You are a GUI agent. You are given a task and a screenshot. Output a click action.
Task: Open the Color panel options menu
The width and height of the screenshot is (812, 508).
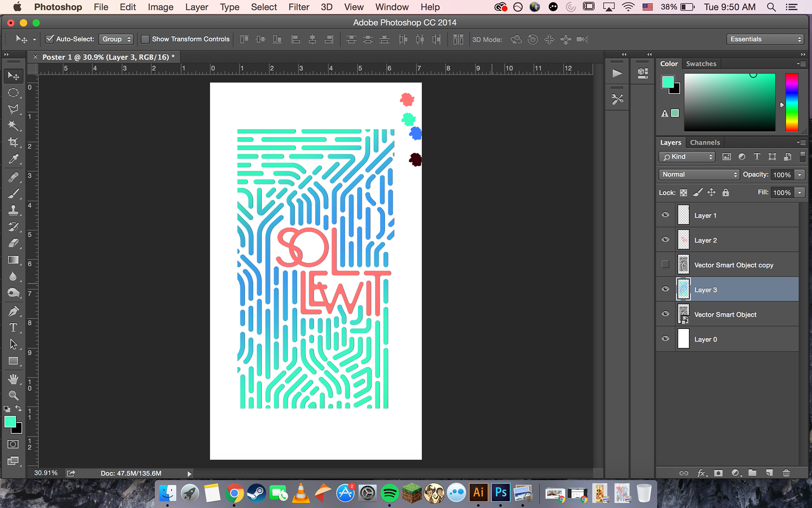pos(801,63)
